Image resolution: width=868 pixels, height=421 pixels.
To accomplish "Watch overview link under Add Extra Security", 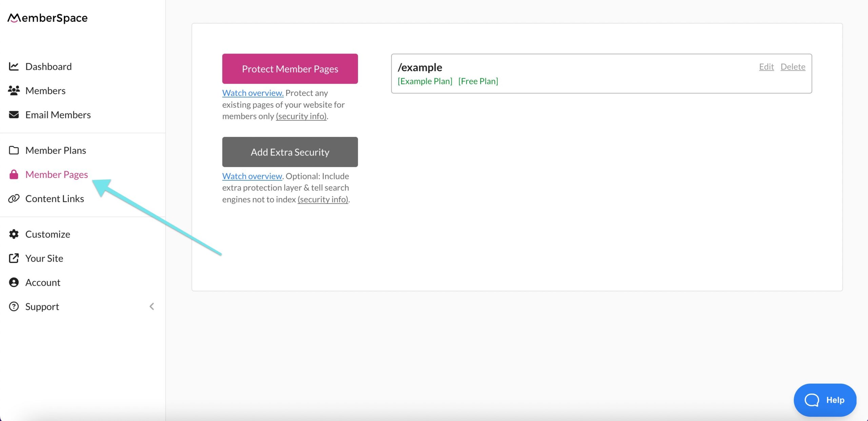I will 252,176.
